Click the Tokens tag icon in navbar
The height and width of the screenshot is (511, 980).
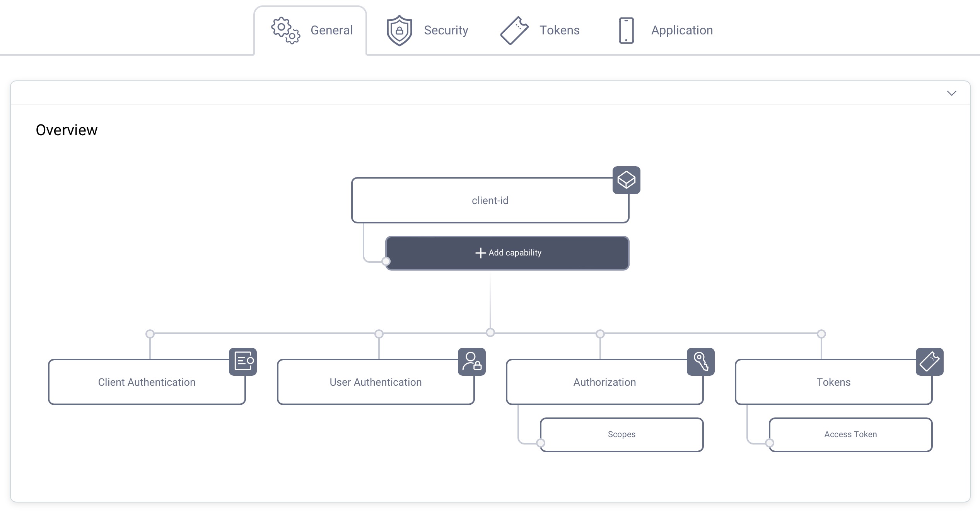pyautogui.click(x=515, y=29)
